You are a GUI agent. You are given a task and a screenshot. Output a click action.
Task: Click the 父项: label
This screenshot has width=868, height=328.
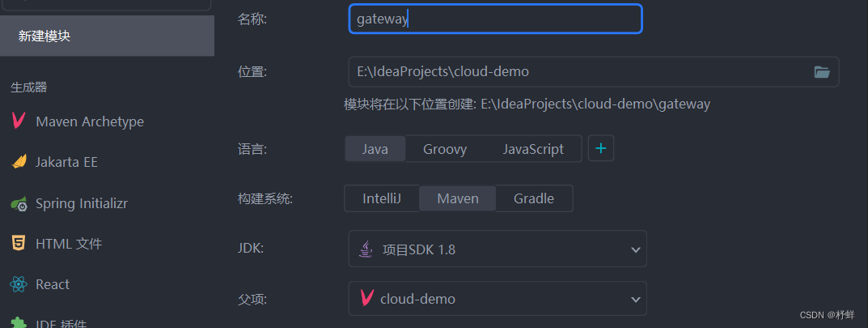[252, 299]
